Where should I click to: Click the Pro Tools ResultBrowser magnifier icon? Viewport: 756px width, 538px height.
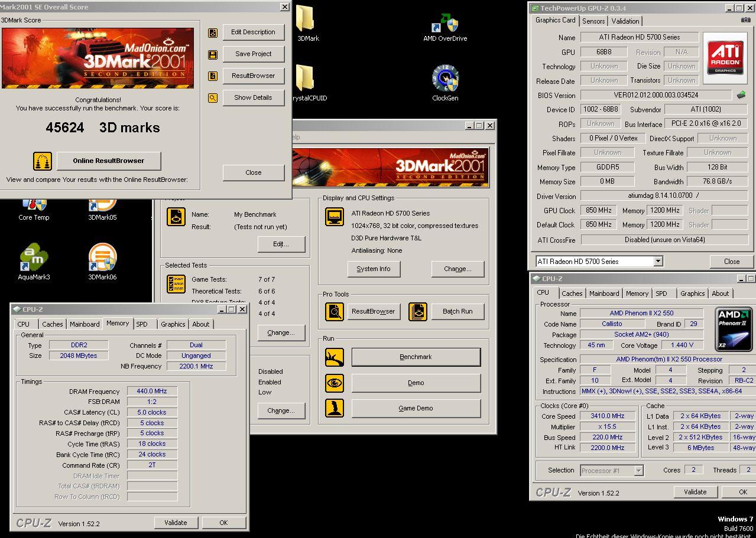[x=335, y=311]
